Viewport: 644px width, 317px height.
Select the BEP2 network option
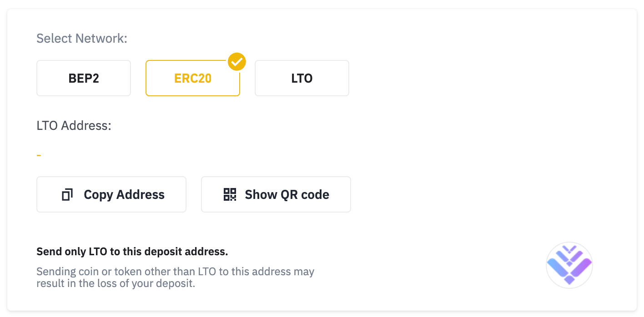(84, 78)
